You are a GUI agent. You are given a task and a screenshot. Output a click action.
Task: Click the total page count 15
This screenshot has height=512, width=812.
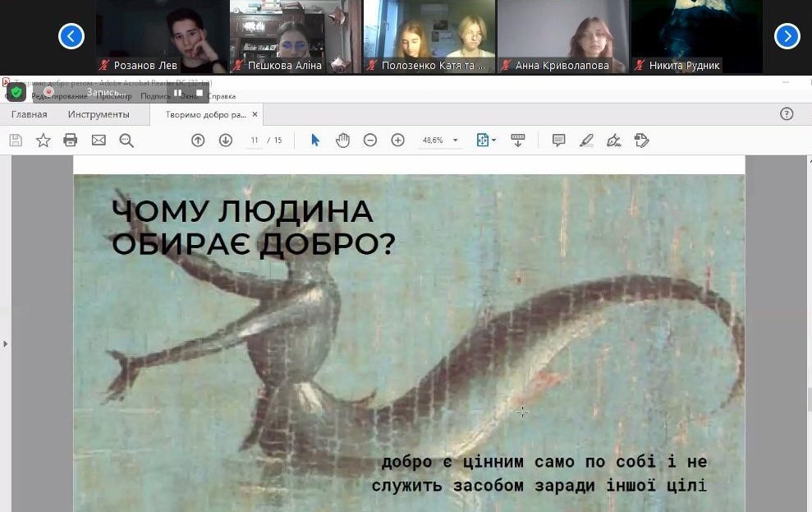278,141
